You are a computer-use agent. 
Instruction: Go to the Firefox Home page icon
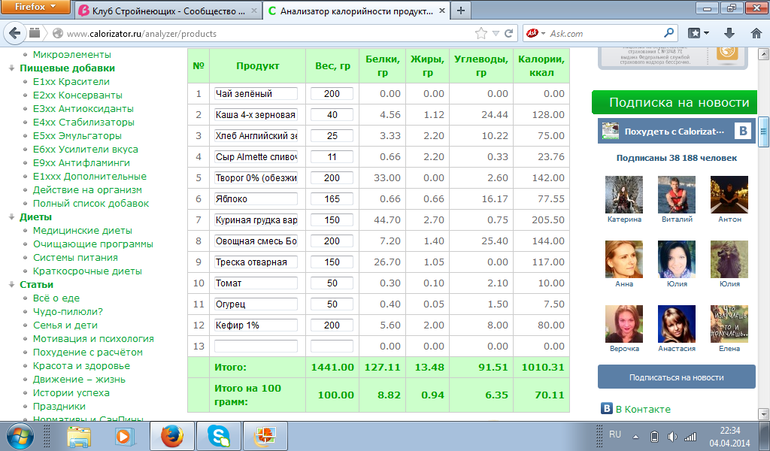tap(756, 32)
